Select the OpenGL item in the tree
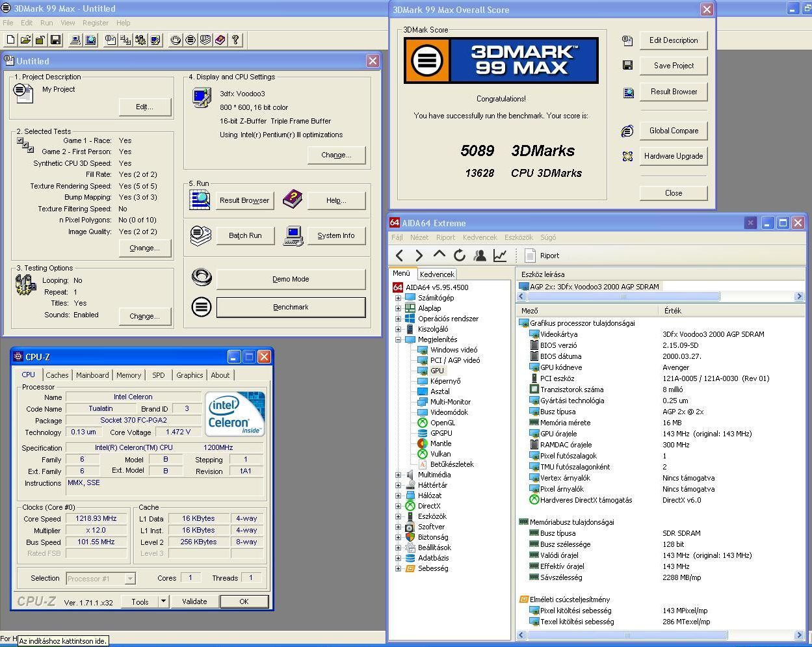Viewport: 812px width, 647px height. coord(442,423)
